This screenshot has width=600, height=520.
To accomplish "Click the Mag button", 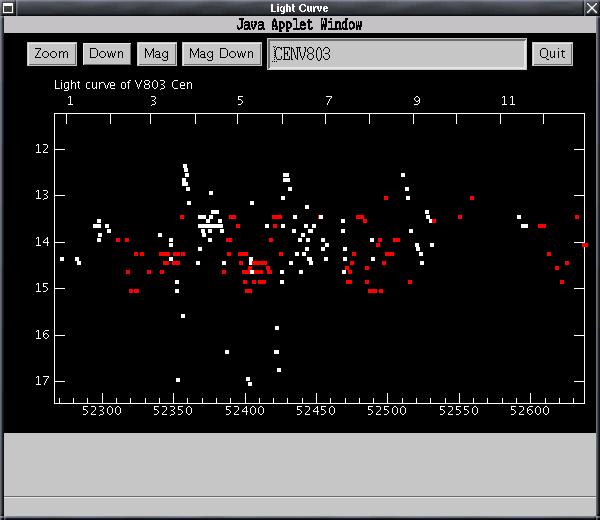I will tap(157, 54).
